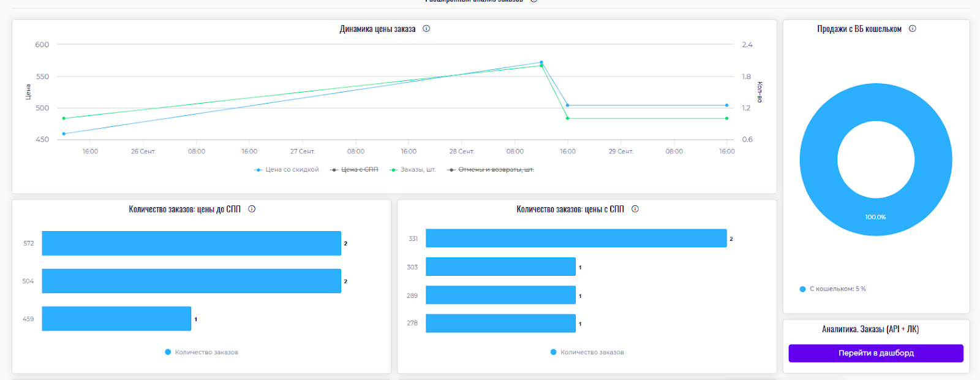Click the peak blue point on price line
This screenshot has width=980, height=380.
(x=541, y=63)
